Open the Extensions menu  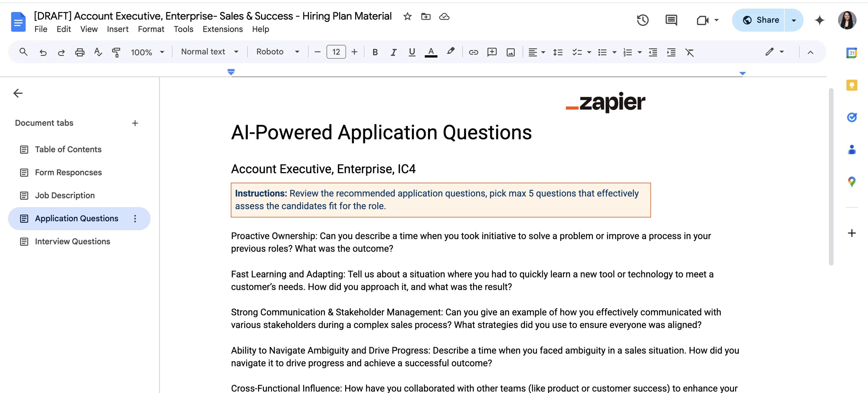[222, 29]
